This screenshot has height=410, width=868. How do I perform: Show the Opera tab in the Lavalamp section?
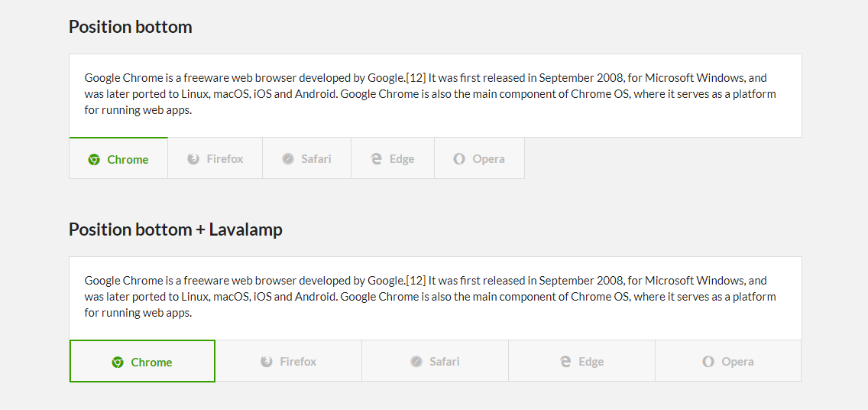[x=729, y=362]
